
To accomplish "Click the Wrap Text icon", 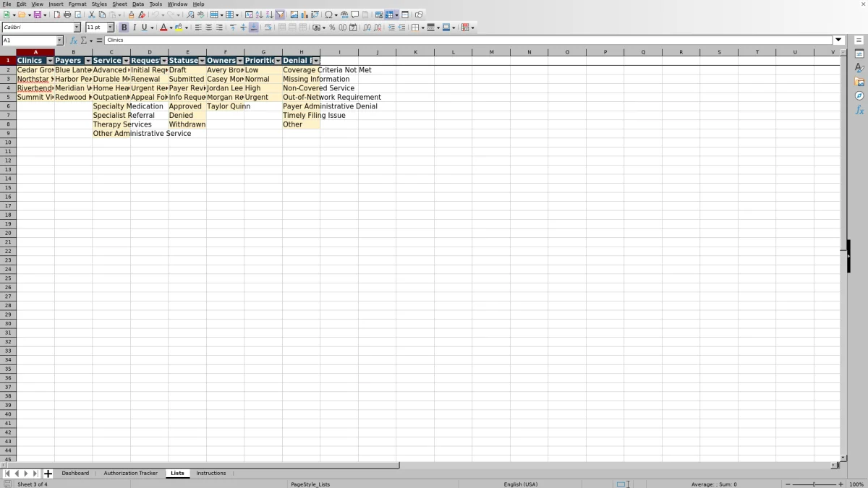I will pyautogui.click(x=268, y=27).
